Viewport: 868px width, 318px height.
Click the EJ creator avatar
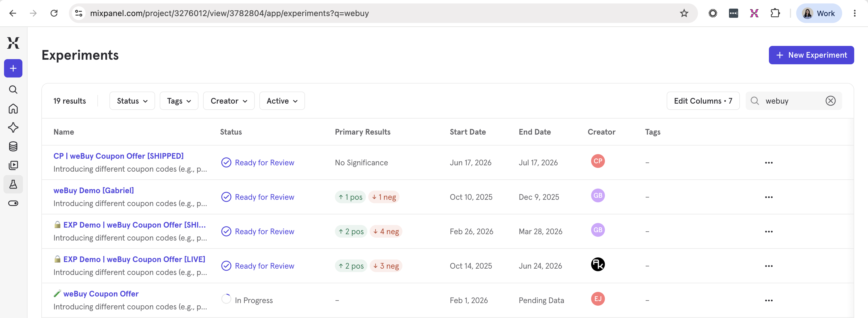[598, 298]
